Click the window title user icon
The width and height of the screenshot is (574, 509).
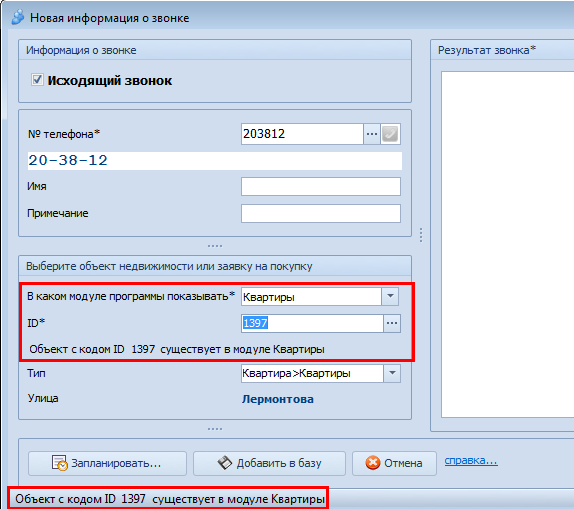[18, 17]
